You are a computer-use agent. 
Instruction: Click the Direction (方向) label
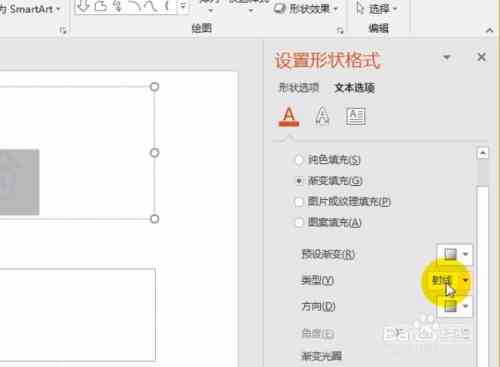coord(318,306)
